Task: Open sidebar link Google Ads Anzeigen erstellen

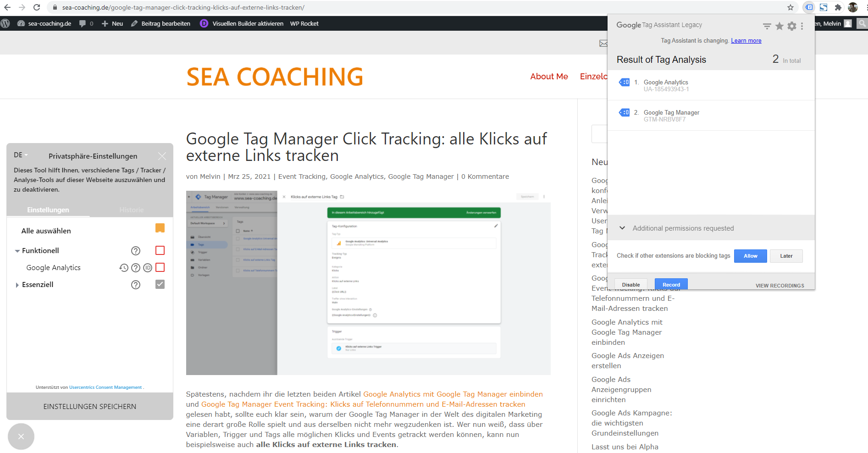Action: click(x=628, y=361)
